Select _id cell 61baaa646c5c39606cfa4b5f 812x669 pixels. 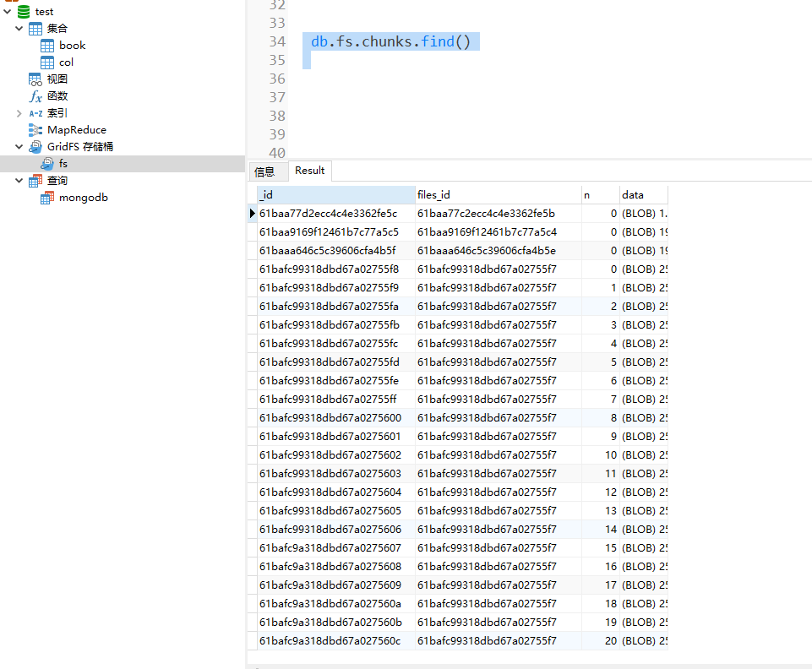click(336, 251)
